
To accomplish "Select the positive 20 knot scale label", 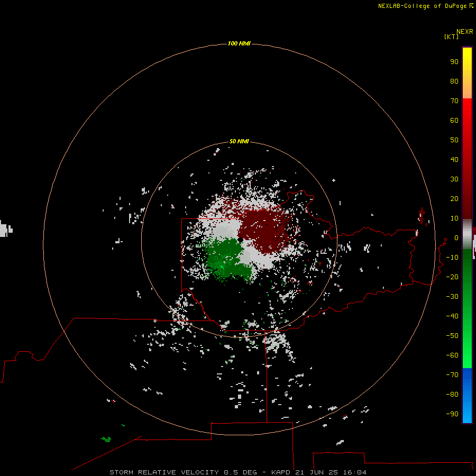I will pyautogui.click(x=454, y=199).
